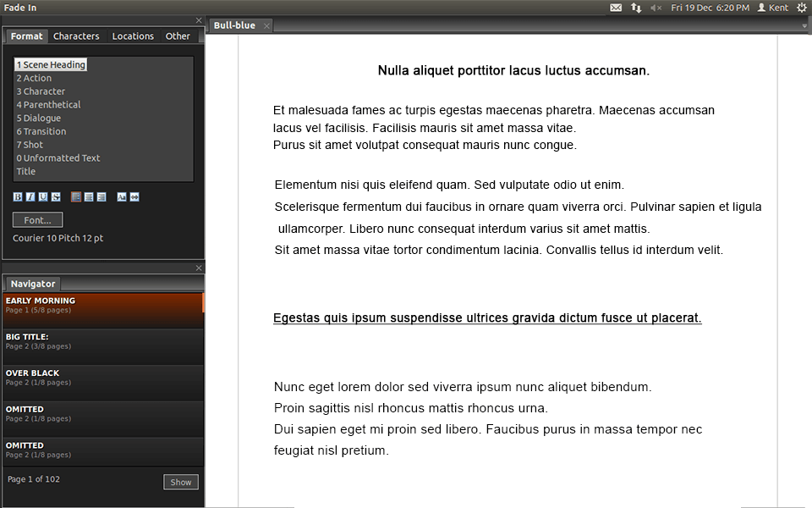
Task: Click the Aa text case icon
Action: pos(121,196)
